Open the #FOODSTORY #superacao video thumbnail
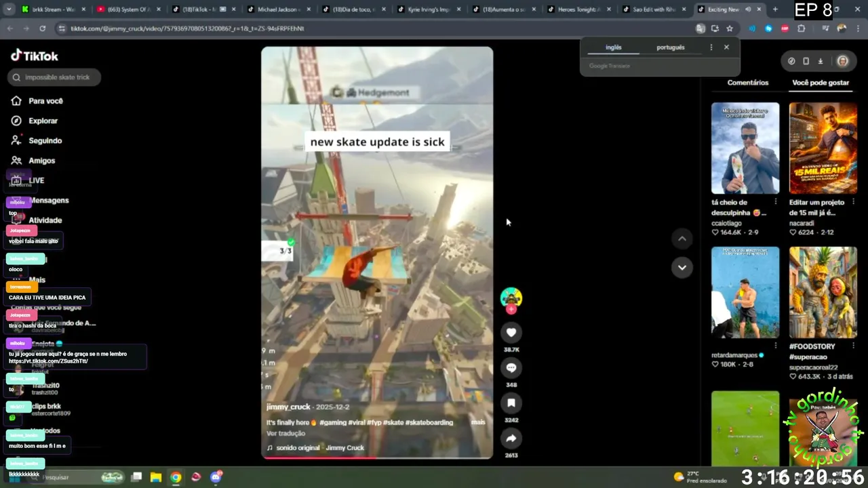This screenshot has height=488, width=868. tap(823, 292)
